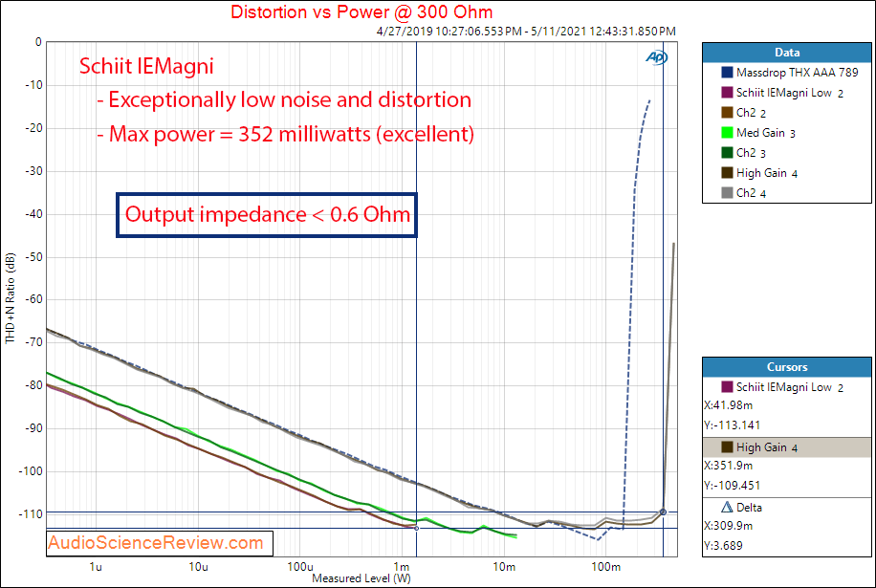Screen dimensions: 876x588
Task: Click the Delta X:309.9m value
Action: click(729, 526)
